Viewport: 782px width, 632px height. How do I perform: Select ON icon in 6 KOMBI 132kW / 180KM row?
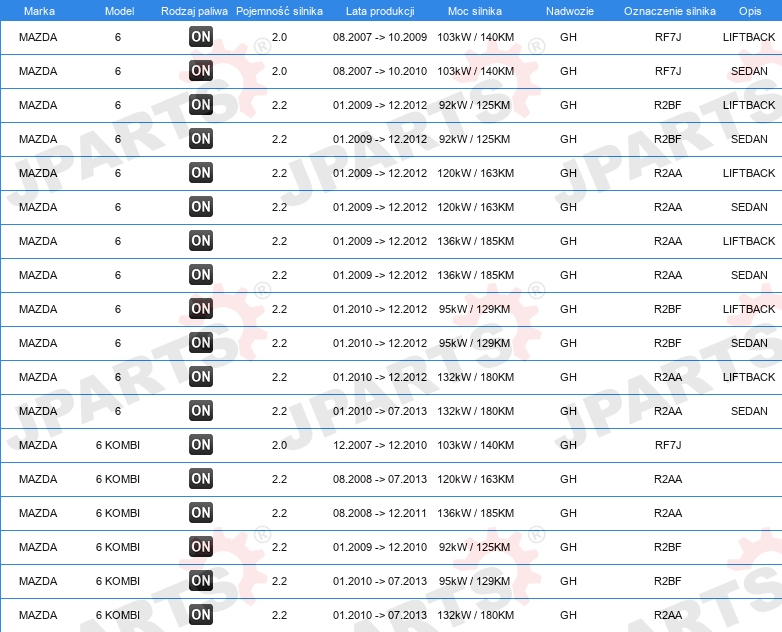click(201, 615)
